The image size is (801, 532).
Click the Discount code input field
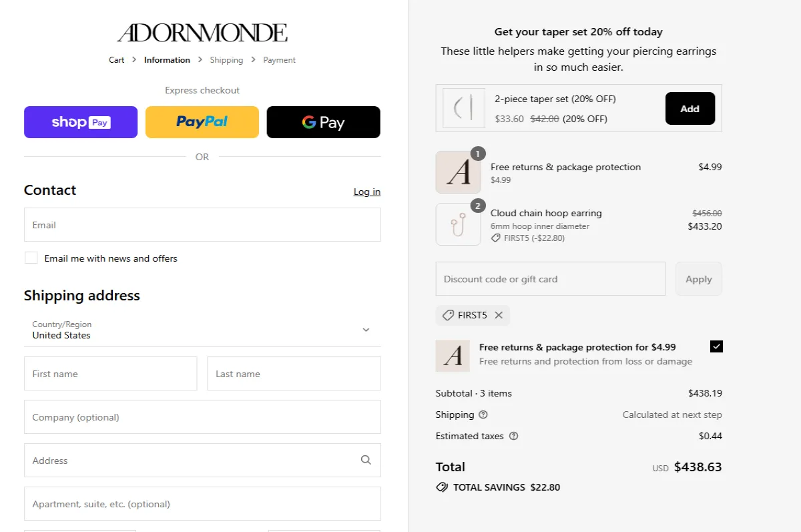(550, 278)
